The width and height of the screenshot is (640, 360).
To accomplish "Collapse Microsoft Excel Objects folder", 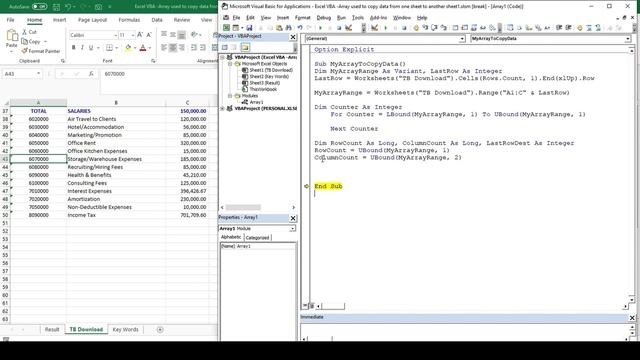I will click(x=230, y=64).
